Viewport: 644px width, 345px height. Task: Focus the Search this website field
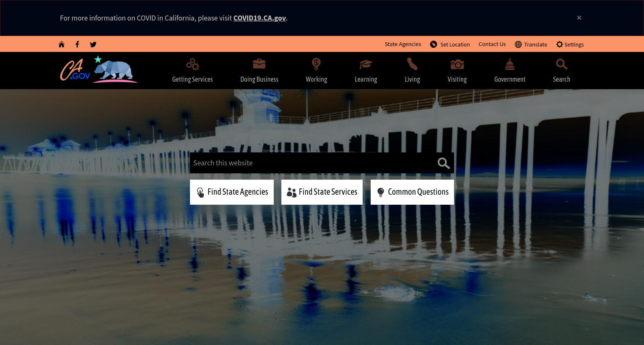[x=312, y=163]
